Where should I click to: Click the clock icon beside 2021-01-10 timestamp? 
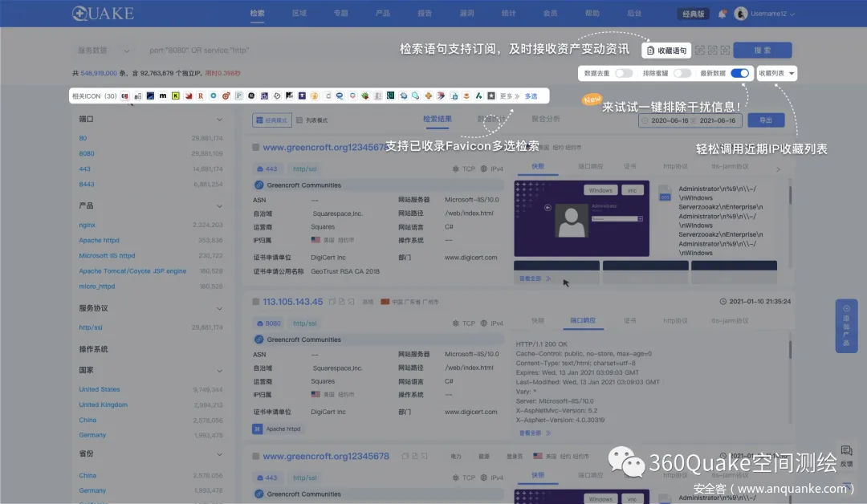(x=723, y=302)
